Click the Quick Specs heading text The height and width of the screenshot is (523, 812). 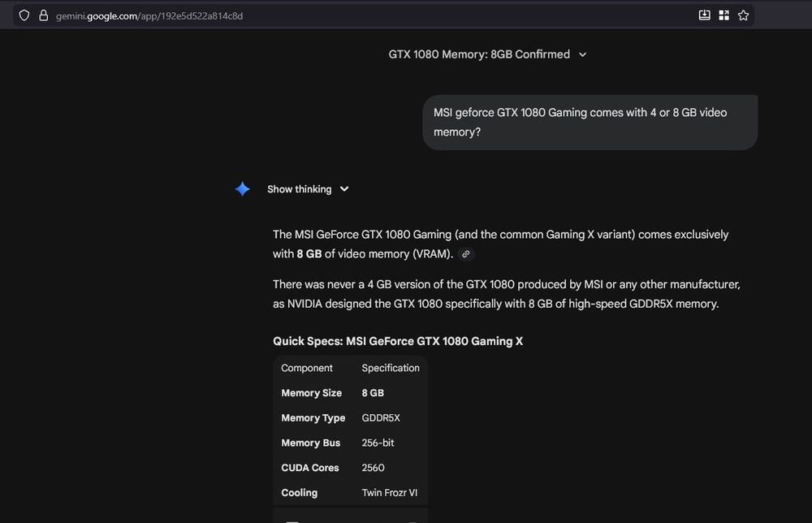tap(398, 341)
